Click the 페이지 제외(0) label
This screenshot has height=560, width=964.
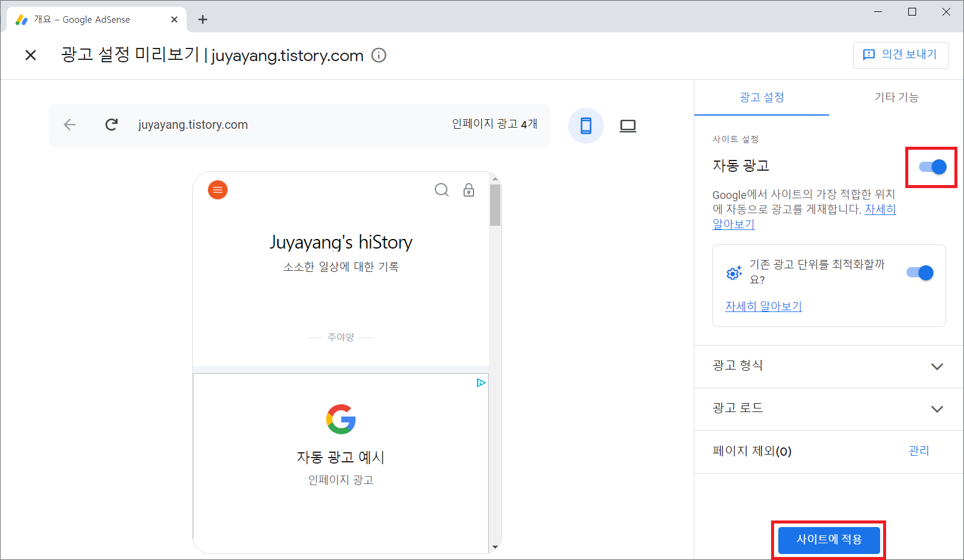[x=752, y=451]
